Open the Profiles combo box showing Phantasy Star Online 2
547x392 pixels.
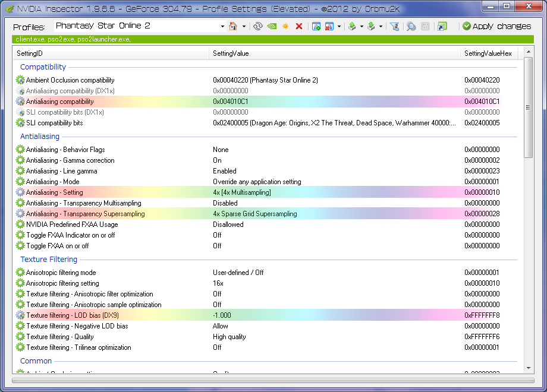pos(140,26)
